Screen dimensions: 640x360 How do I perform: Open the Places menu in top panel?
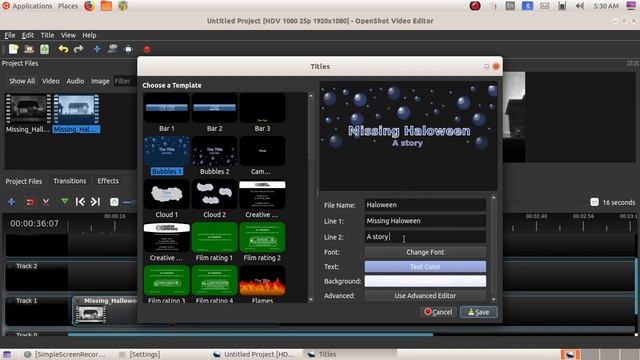pyautogui.click(x=68, y=6)
